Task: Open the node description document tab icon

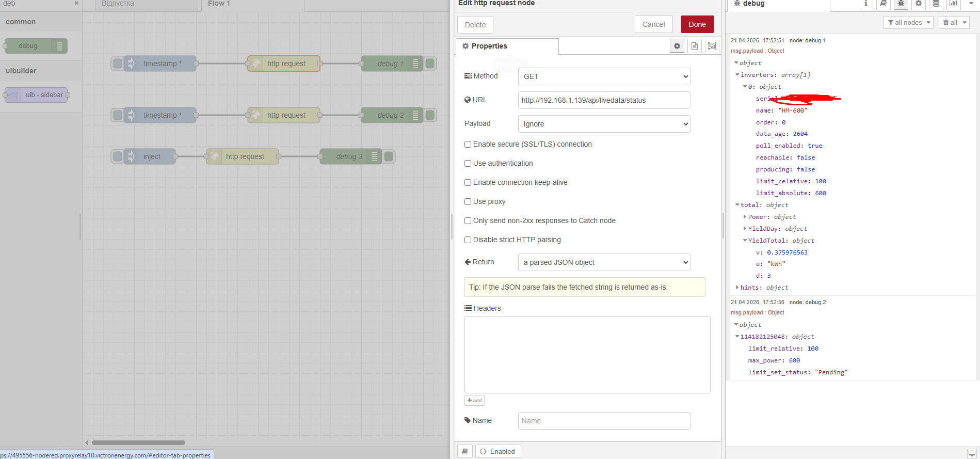Action: (x=695, y=46)
